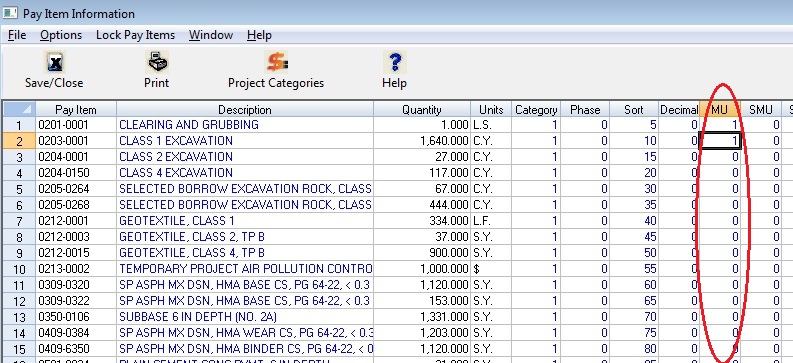Image resolution: width=793 pixels, height=363 pixels.
Task: Click the Description column header
Action: click(x=245, y=110)
